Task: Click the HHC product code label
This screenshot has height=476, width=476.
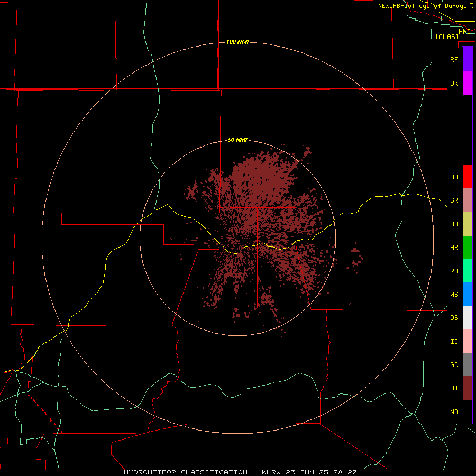Action: pyautogui.click(x=465, y=32)
